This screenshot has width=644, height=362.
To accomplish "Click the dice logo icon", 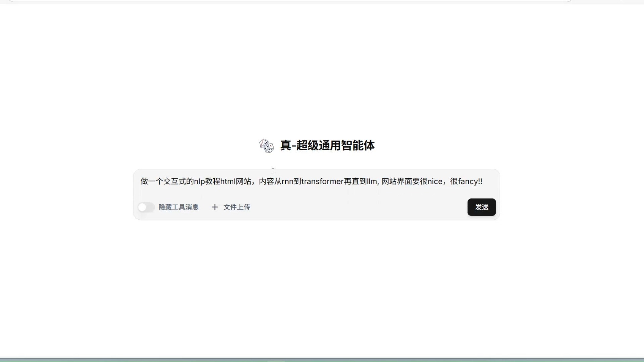I will [x=267, y=146].
